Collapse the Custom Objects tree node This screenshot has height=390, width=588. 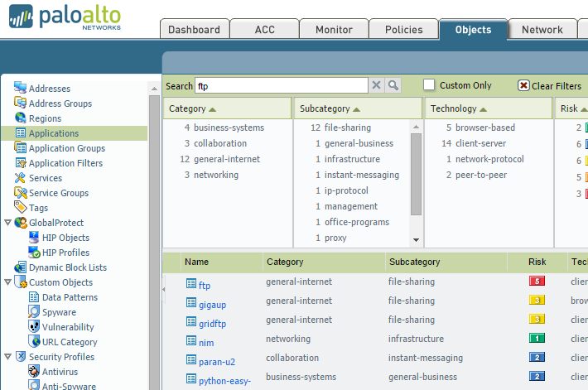tap(7, 282)
